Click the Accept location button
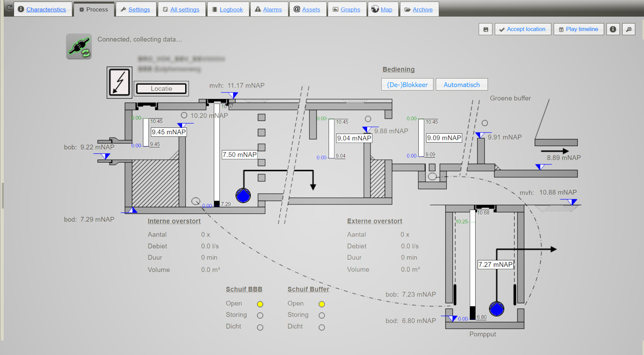 point(523,29)
